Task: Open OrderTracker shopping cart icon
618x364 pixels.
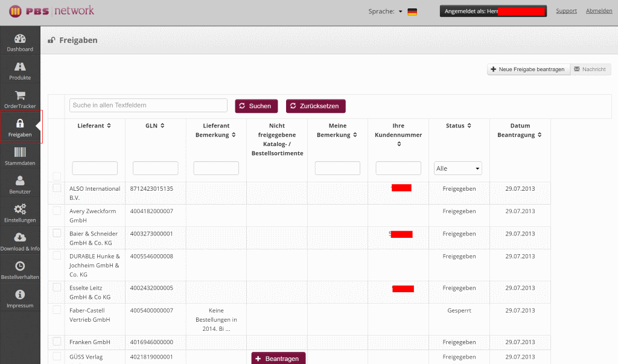Action: (20, 95)
